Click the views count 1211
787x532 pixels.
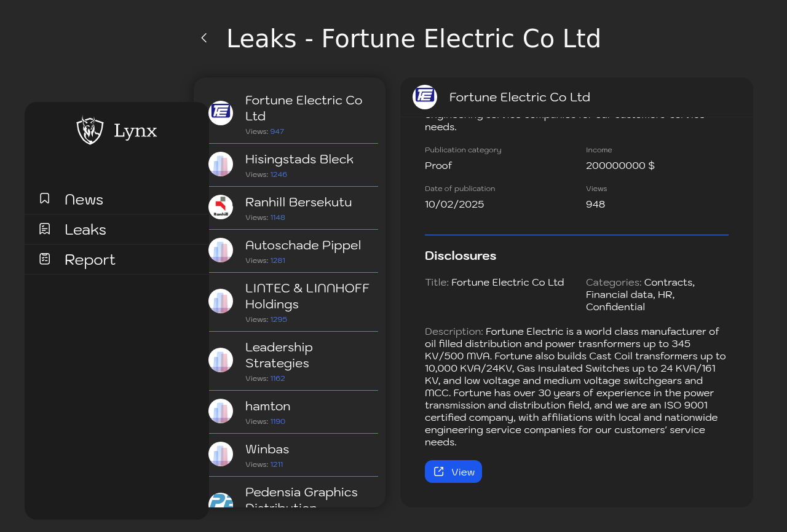pos(277,464)
